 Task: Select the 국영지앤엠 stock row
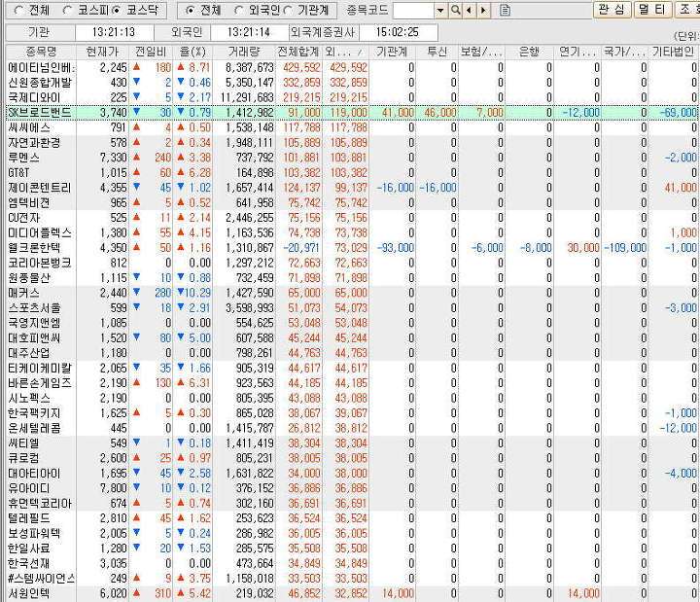(353, 323)
